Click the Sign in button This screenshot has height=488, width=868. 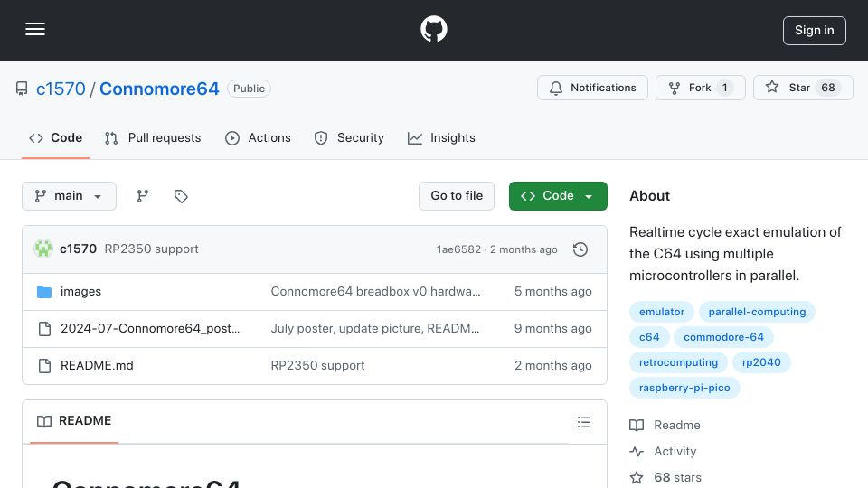(x=815, y=31)
